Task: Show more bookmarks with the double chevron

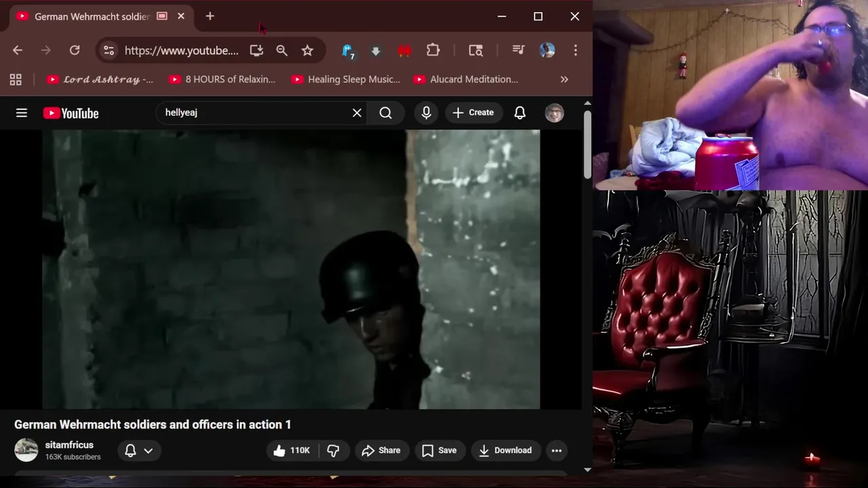Action: coord(564,79)
